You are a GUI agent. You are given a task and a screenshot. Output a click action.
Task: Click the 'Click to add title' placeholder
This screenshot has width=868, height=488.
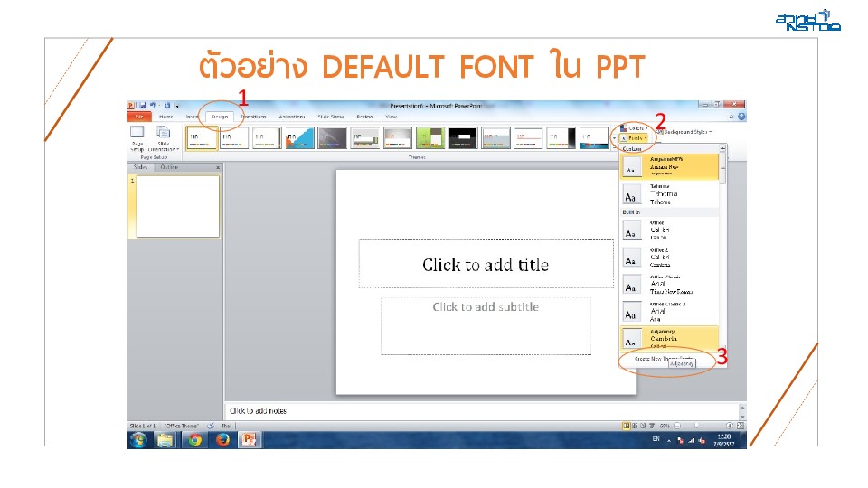click(x=486, y=265)
